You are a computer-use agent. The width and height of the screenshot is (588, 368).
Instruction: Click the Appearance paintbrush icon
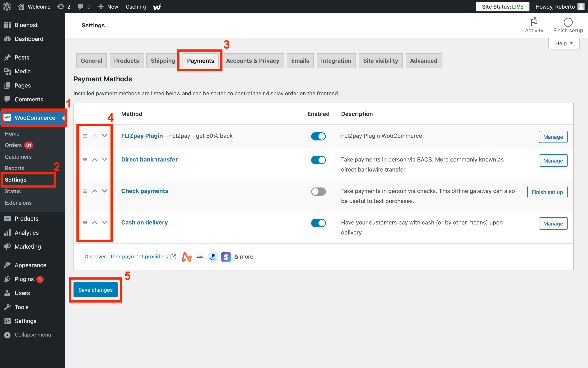[x=7, y=265]
